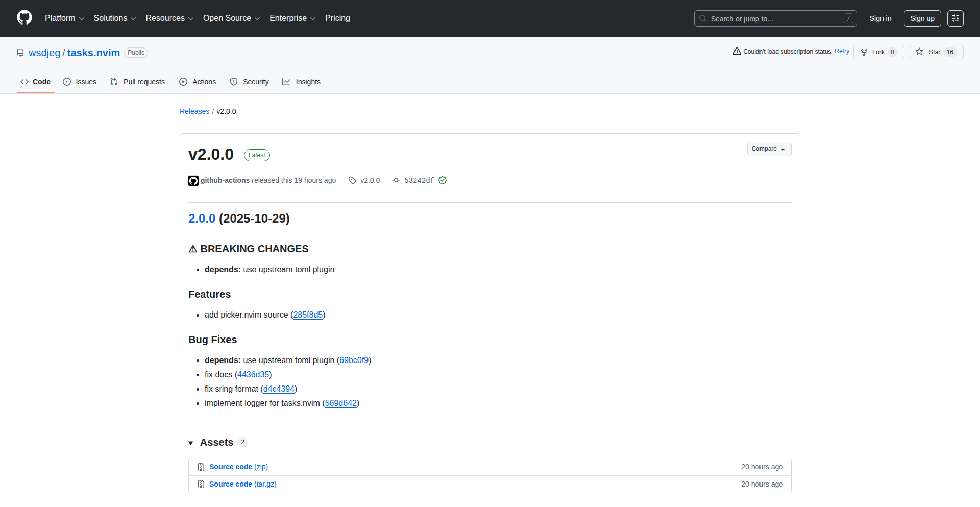Click the search magnifier icon
Screen dimensions: 980x507
[x=703, y=18]
